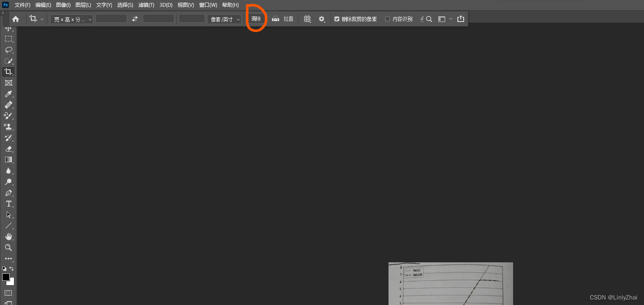The height and width of the screenshot is (305, 644).
Task: Click the Photoshop Ps logo
Action: click(6, 5)
